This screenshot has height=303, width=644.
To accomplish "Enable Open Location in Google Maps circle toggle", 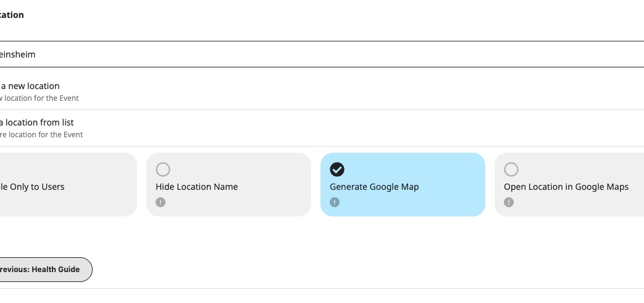I will pyautogui.click(x=511, y=169).
